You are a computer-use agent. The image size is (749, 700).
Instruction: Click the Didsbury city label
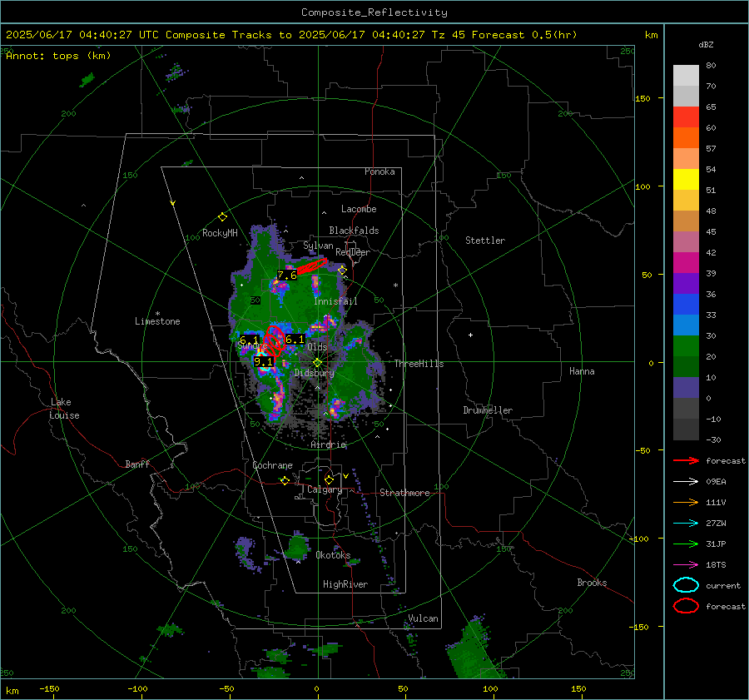(314, 373)
